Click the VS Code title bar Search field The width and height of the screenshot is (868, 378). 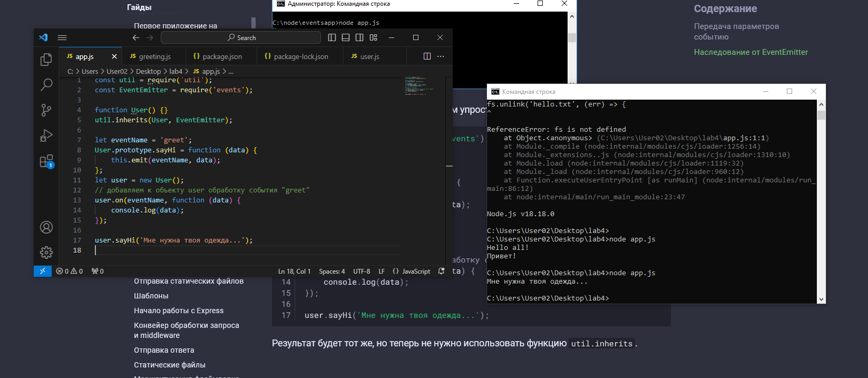pyautogui.click(x=241, y=37)
